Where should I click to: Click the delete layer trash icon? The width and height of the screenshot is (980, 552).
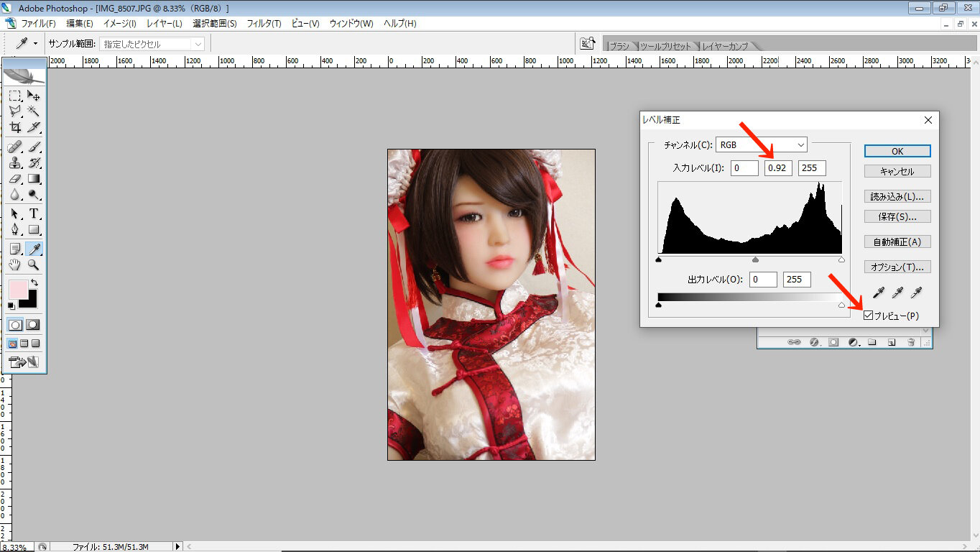click(x=911, y=342)
